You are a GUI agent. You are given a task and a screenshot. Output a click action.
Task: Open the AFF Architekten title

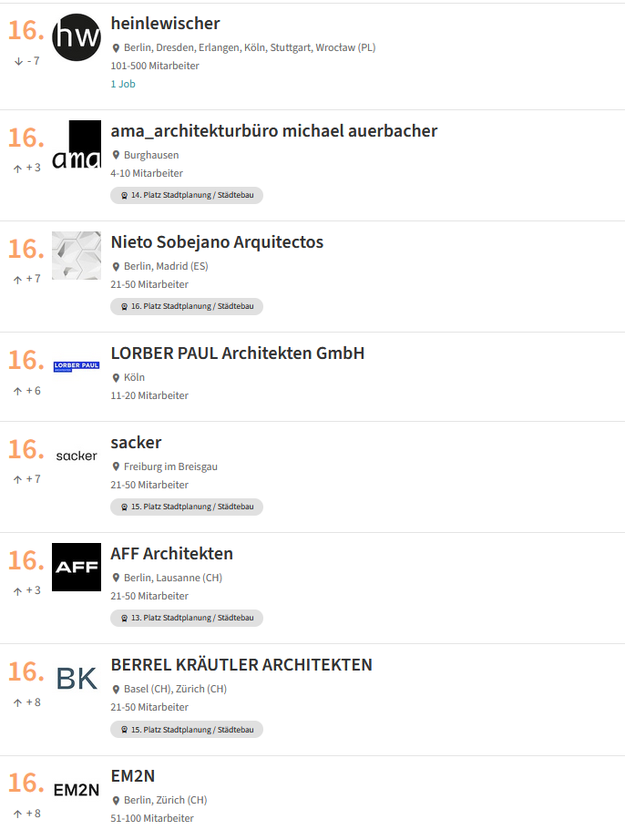(x=172, y=554)
